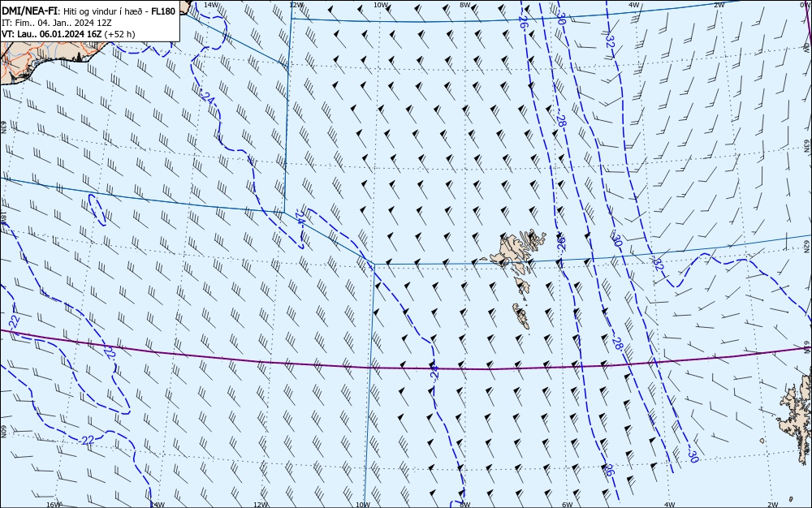Click the '6W' longitude label on the bottom edge

click(x=568, y=505)
